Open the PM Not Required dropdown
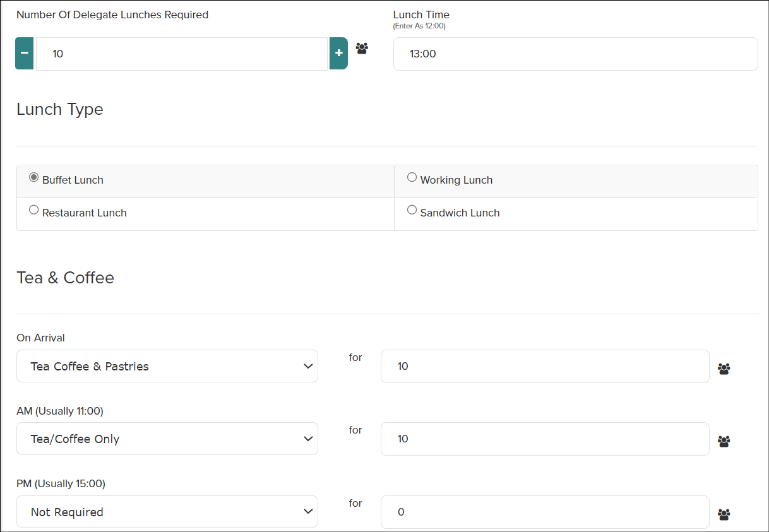Image resolution: width=769 pixels, height=532 pixels. click(x=167, y=512)
